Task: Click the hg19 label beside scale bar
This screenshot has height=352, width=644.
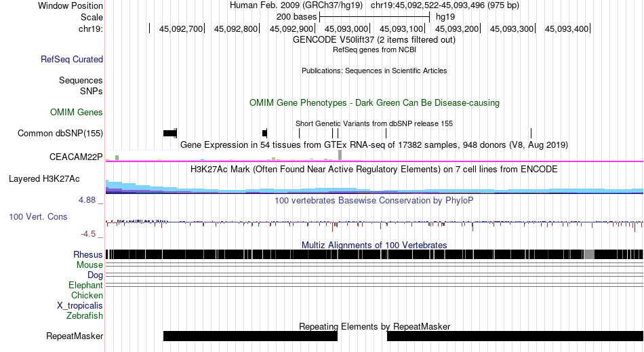Action: [445, 17]
